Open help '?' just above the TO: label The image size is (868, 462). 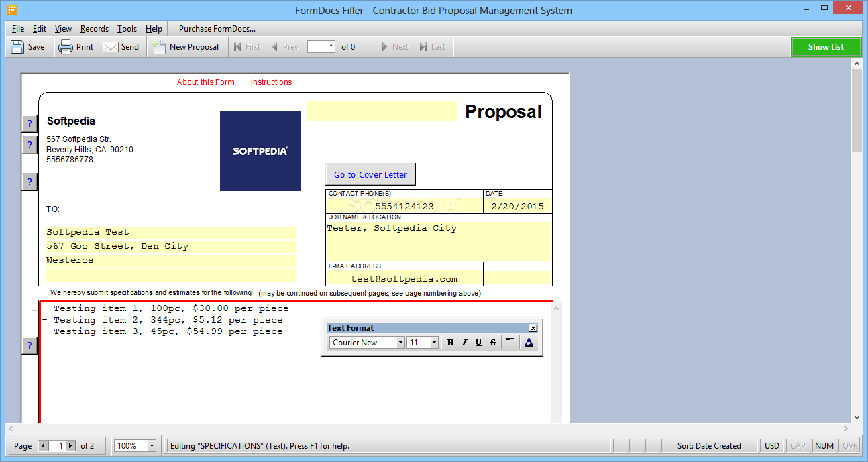[x=30, y=182]
